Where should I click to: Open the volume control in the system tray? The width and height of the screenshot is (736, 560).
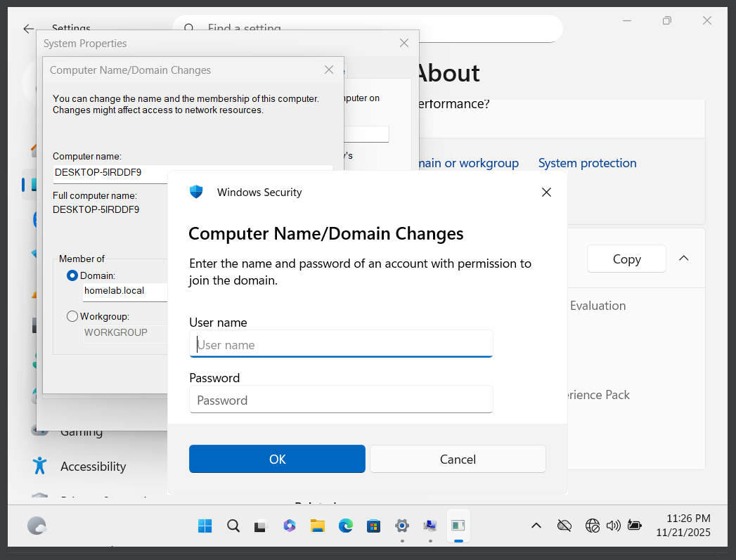click(x=613, y=525)
